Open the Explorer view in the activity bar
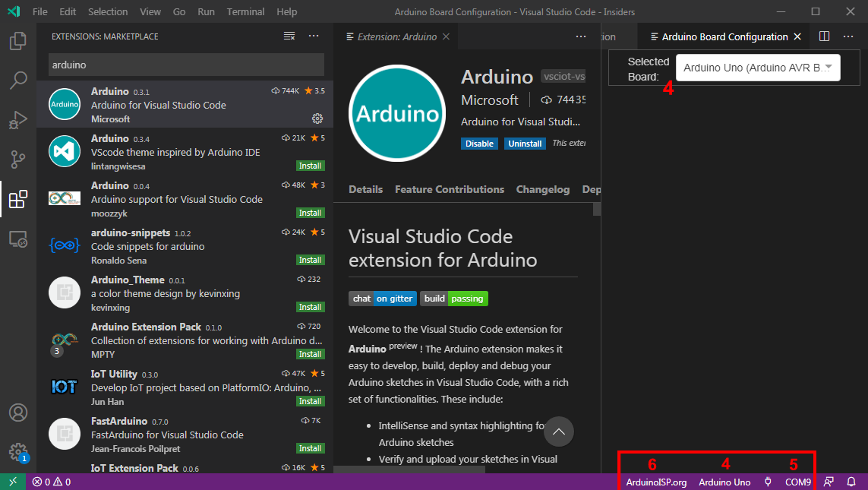Screen dimensions: 868x490 pyautogui.click(x=17, y=41)
